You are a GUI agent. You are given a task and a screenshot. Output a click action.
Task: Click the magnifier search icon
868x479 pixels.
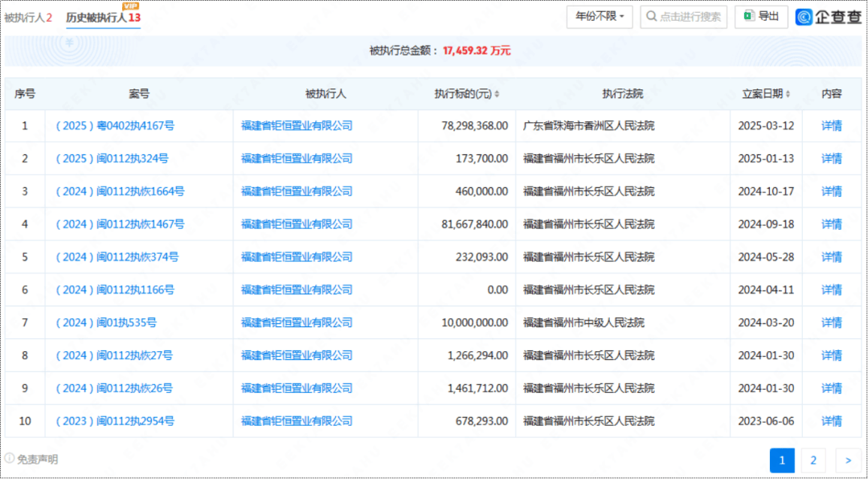pos(651,17)
